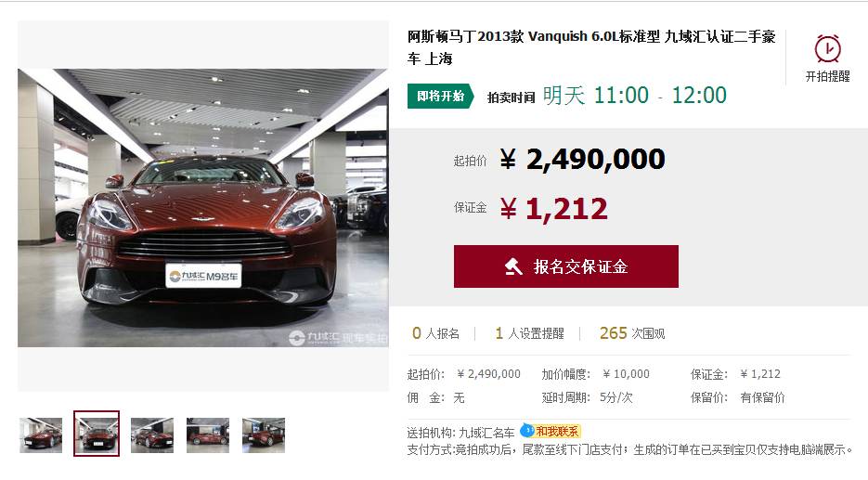
Task: Select the fifth car thumbnail
Action: click(x=264, y=435)
